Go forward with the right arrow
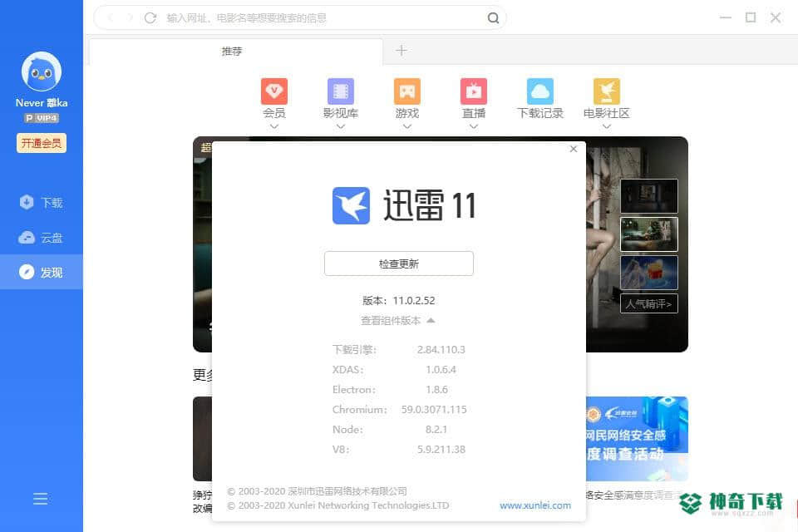The height and width of the screenshot is (532, 798). click(x=130, y=17)
